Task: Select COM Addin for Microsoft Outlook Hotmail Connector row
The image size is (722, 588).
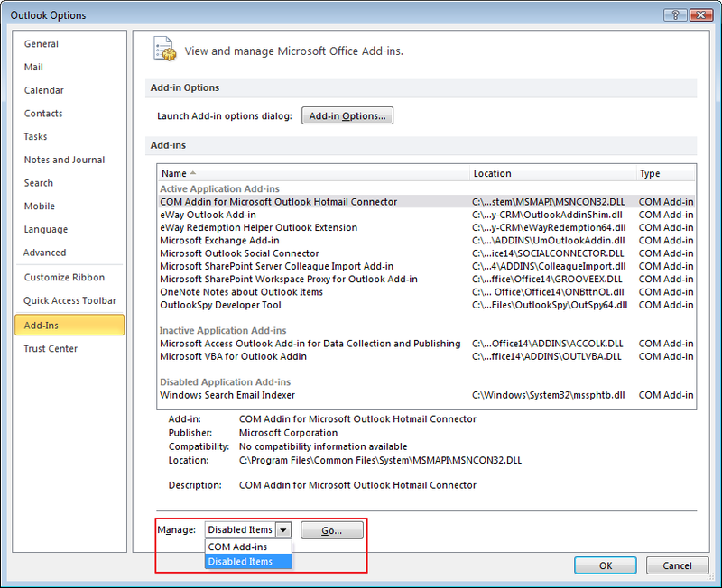Action: click(426, 202)
